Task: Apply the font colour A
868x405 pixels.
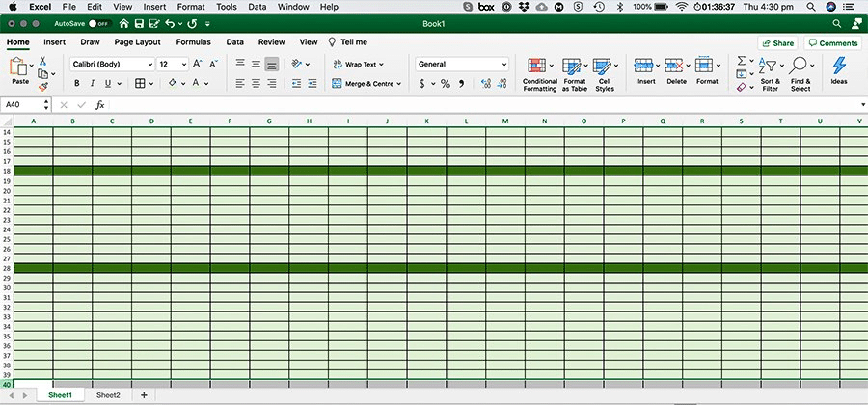Action: tap(196, 84)
